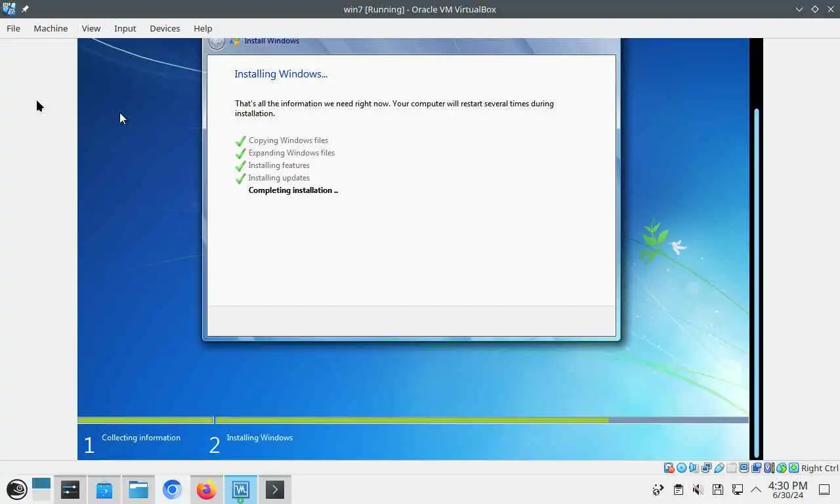Click 'Expanding Windows files' step

click(291, 153)
